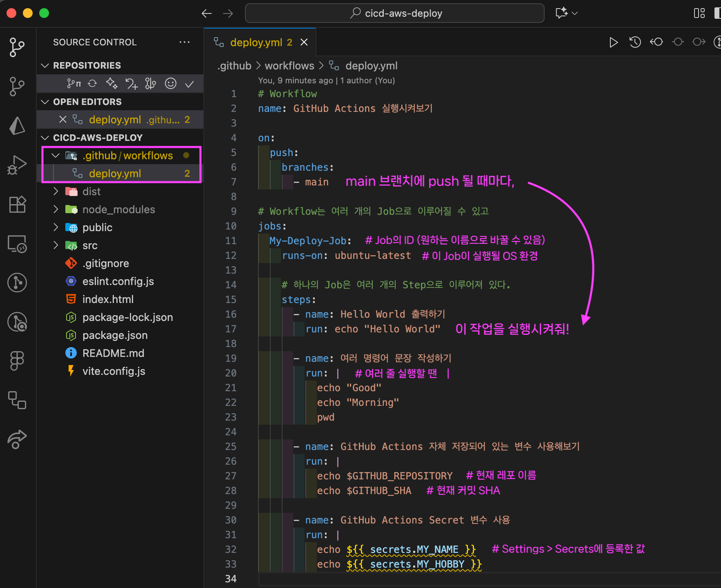721x588 pixels.
Task: Open the Extensions view in activity bar
Action: pyautogui.click(x=17, y=204)
